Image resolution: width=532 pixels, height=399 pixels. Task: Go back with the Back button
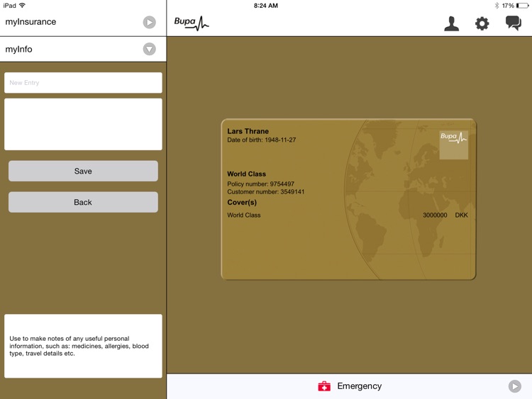pos(83,202)
